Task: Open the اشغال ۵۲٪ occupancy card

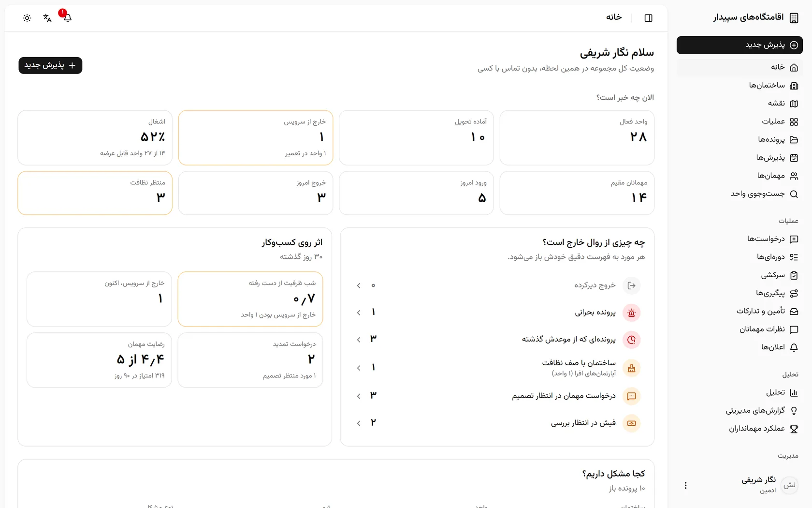Action: [x=95, y=137]
